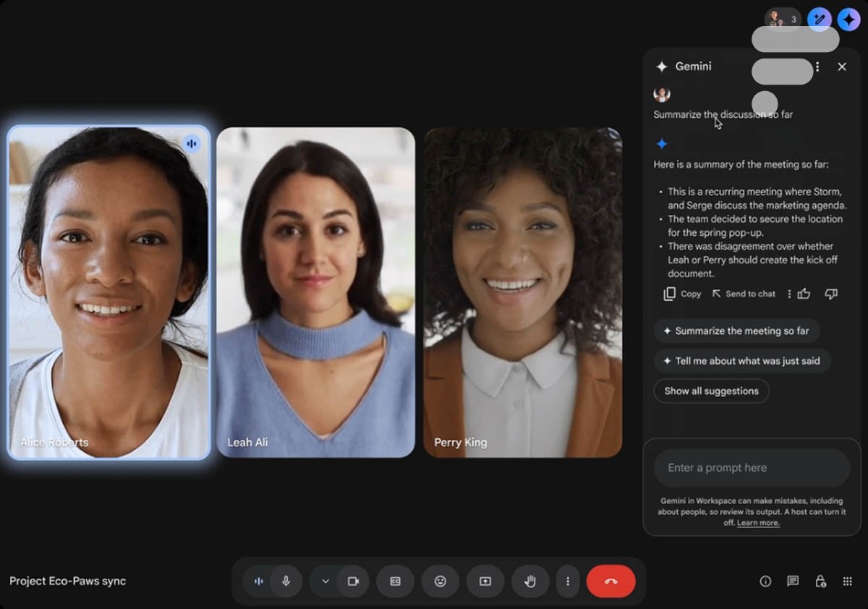Open more options in call toolbar

[568, 582]
